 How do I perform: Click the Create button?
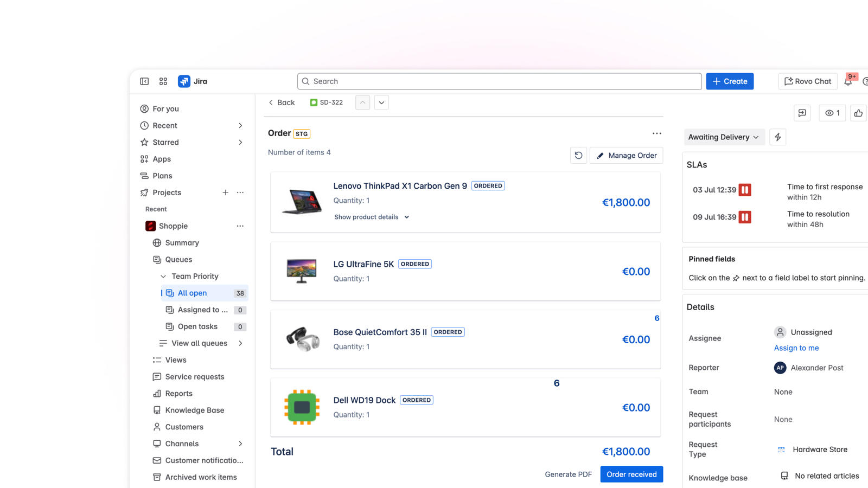pos(730,81)
